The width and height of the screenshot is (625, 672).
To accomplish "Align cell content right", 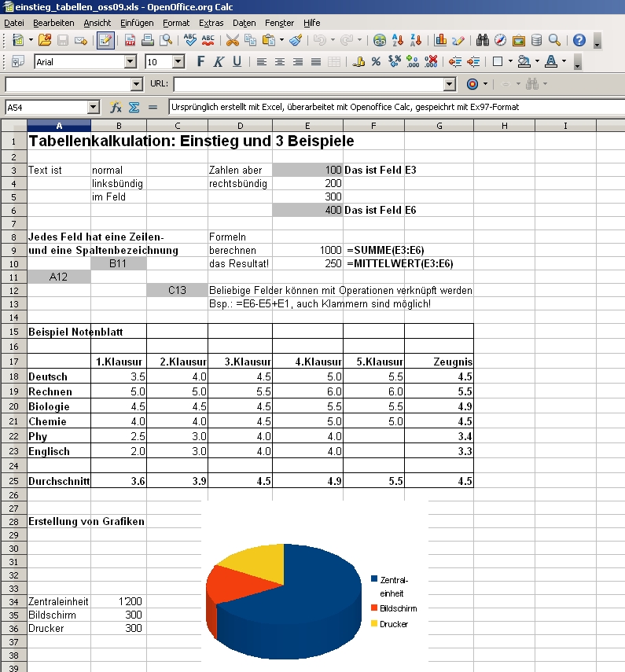I will coord(298,62).
